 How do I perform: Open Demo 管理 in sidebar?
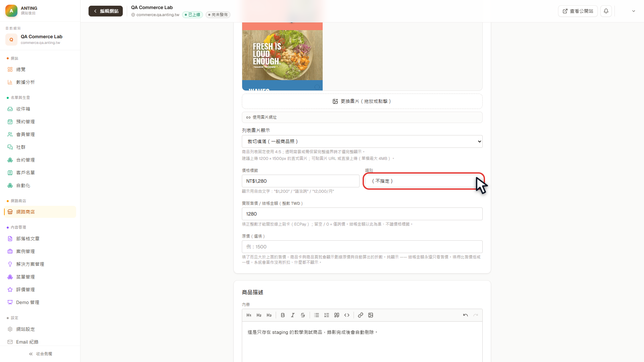pyautogui.click(x=40, y=302)
